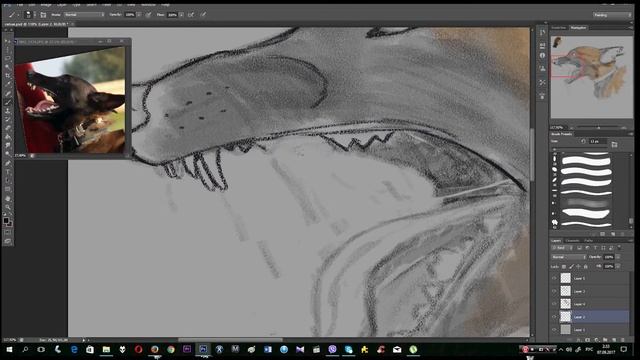
Task: Hide Layer 2 with its eye icon
Action: click(554, 317)
